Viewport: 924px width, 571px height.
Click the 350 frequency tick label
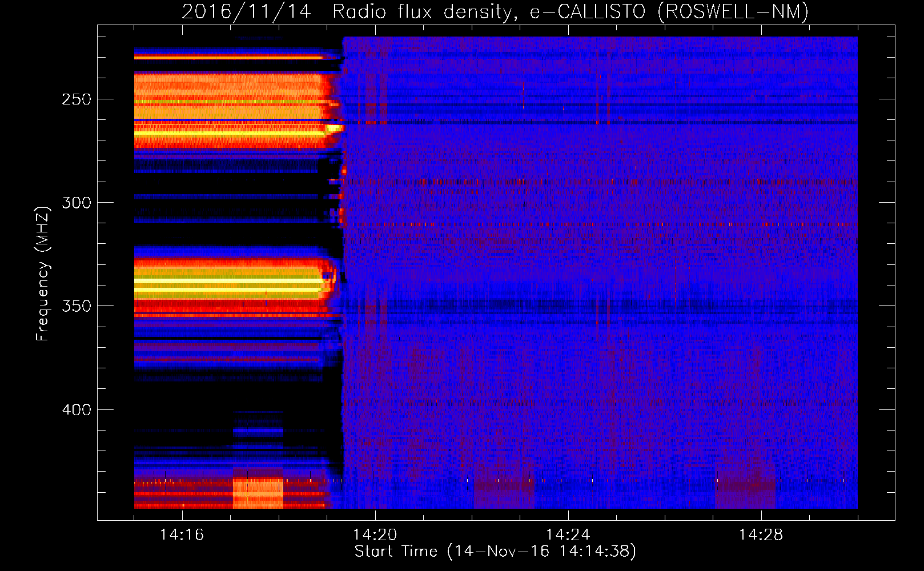pyautogui.click(x=77, y=306)
